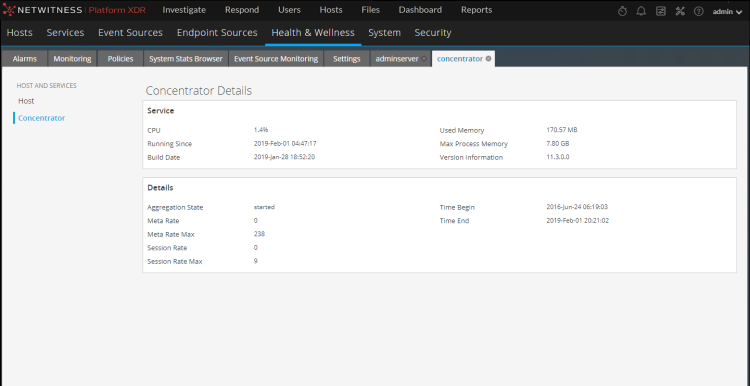Click the Time End value 2019-Feb-01 20:21:02
This screenshot has width=750, height=386.
(577, 221)
